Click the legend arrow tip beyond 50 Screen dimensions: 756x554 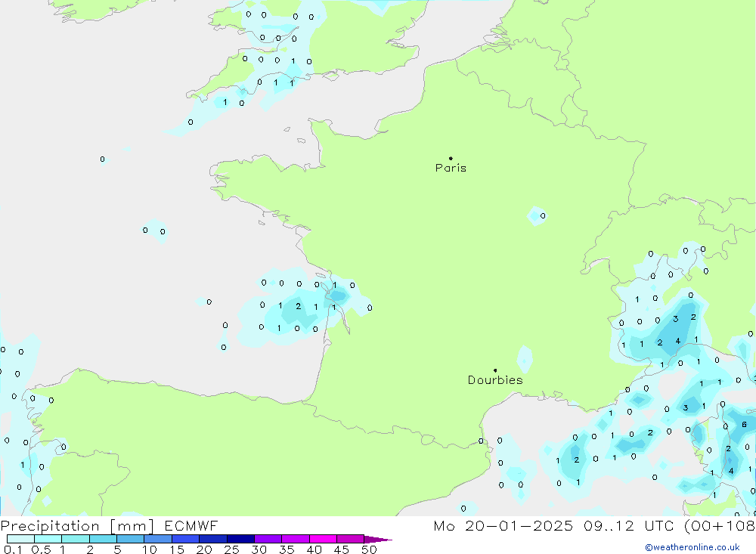[384, 540]
